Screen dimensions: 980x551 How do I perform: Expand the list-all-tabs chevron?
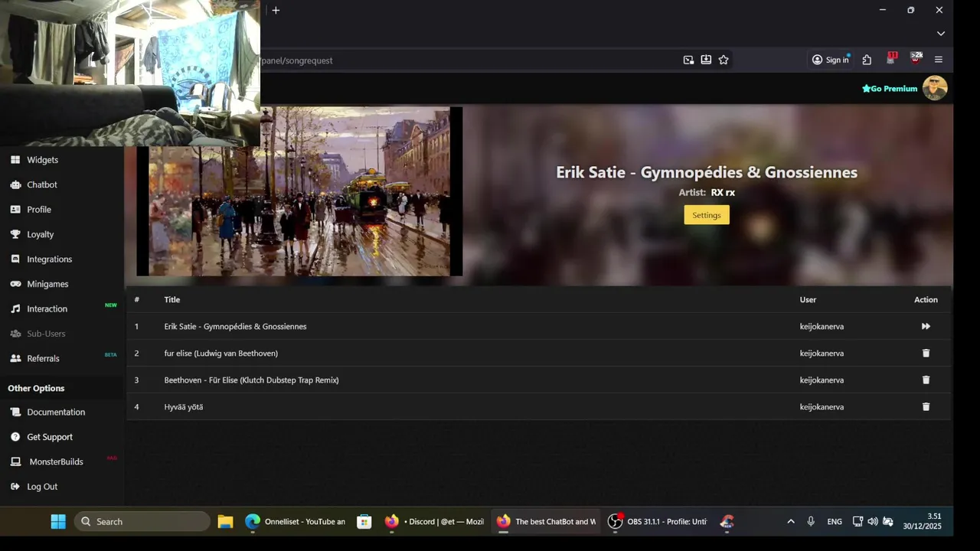click(x=941, y=34)
